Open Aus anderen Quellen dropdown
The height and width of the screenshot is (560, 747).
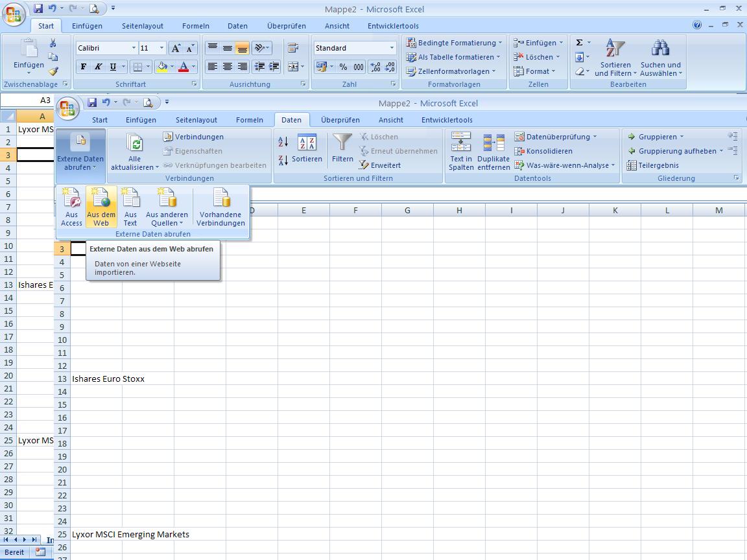[167, 207]
